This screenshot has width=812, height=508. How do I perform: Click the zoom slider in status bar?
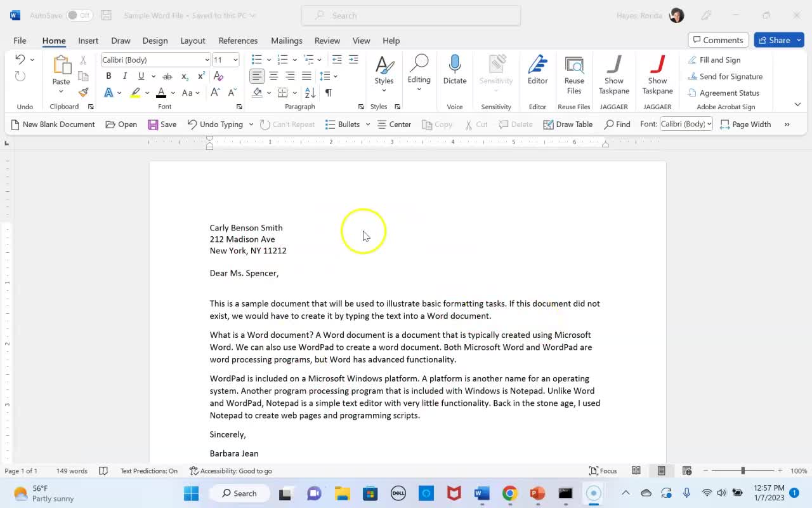(743, 471)
